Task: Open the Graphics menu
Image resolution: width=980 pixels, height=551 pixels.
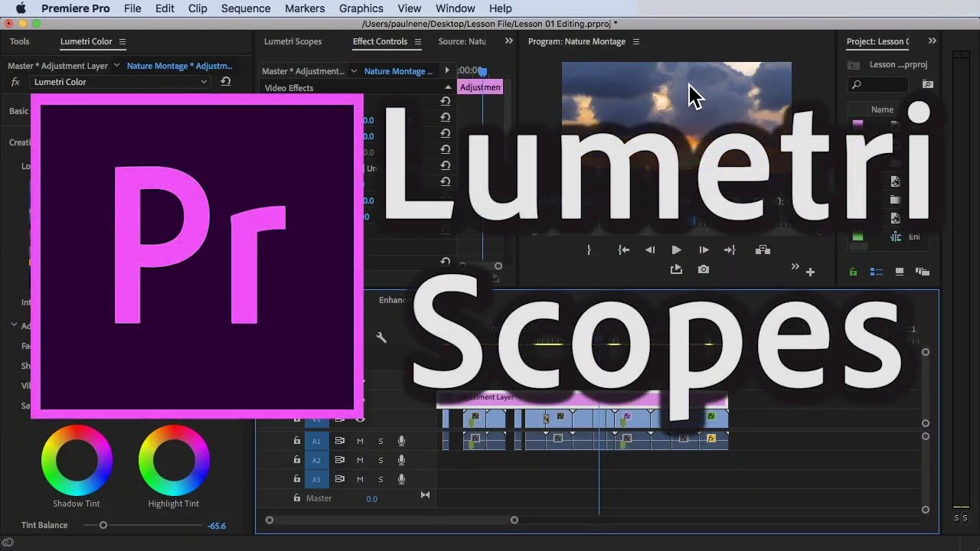Action: coord(361,8)
